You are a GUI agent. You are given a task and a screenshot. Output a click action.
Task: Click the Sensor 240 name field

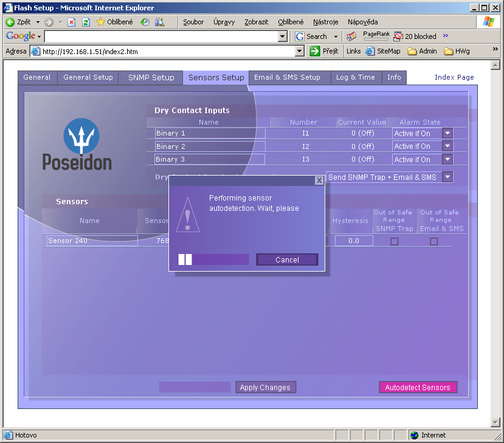92,241
